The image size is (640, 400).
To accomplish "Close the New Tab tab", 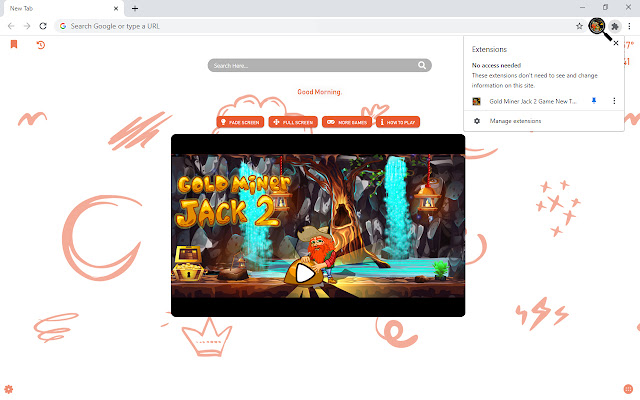I will [116, 8].
